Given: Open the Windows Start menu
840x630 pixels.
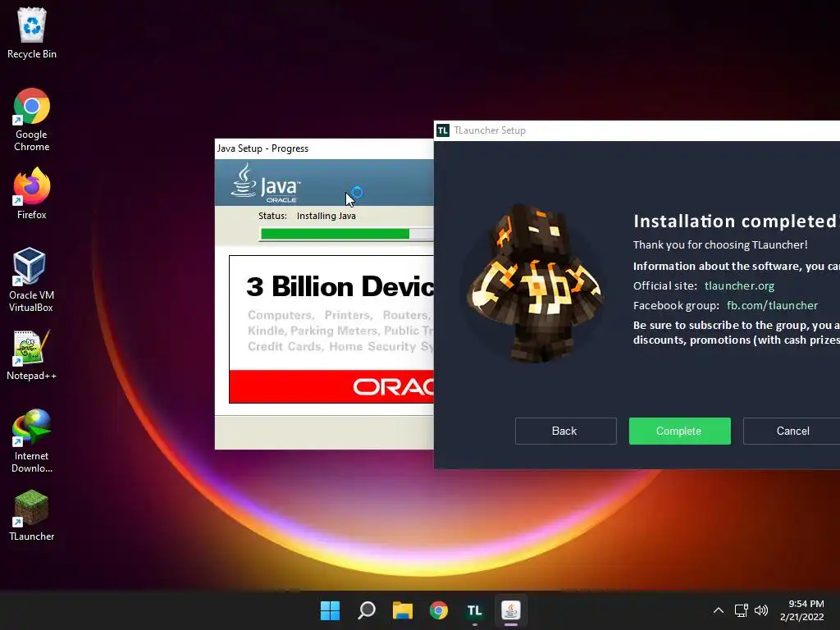Looking at the screenshot, I should pos(330,610).
